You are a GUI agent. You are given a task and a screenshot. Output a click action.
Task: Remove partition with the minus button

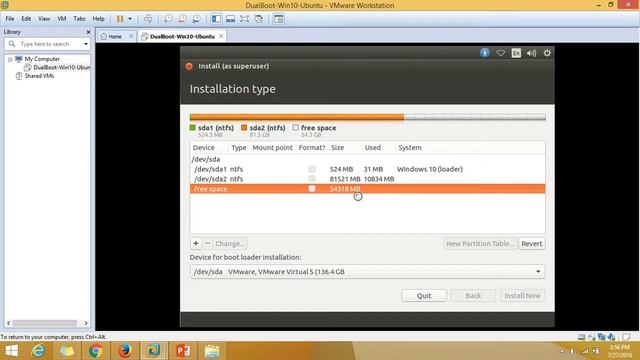coord(207,244)
